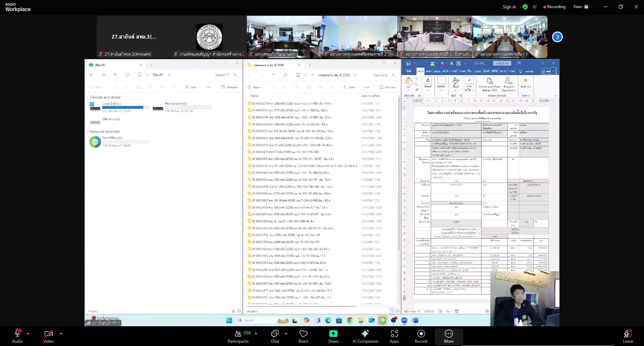
Task: Click the green encryption shield indicator
Action: pyautogui.click(x=525, y=7)
